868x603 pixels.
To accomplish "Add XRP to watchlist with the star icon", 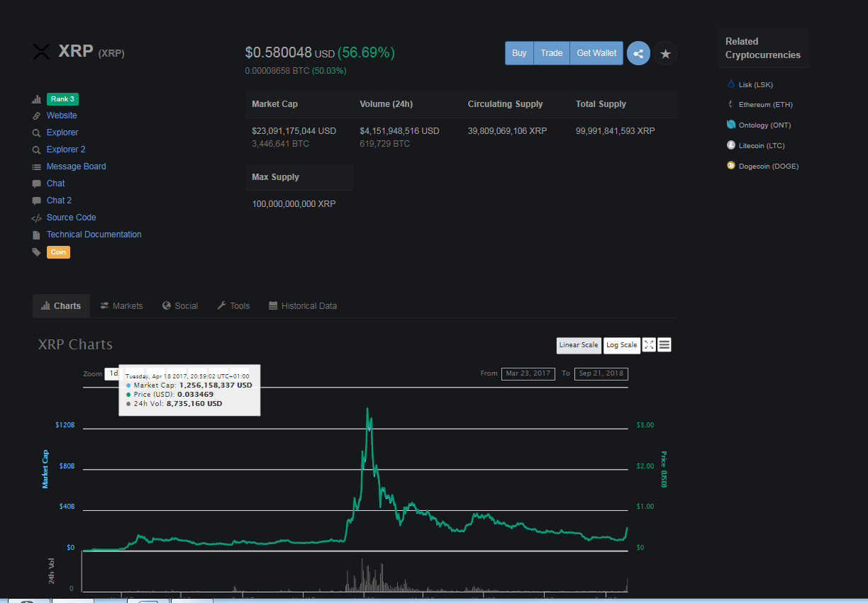I will tap(665, 53).
